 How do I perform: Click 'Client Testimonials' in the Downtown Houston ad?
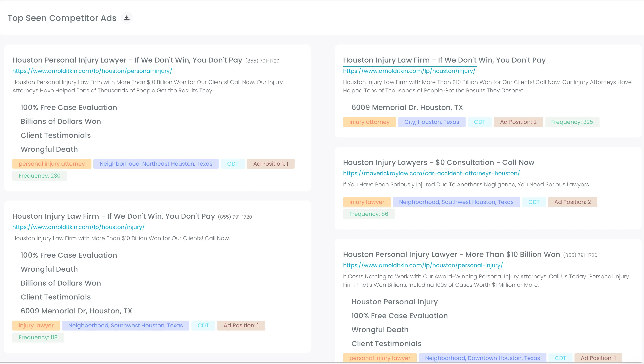[387, 344]
